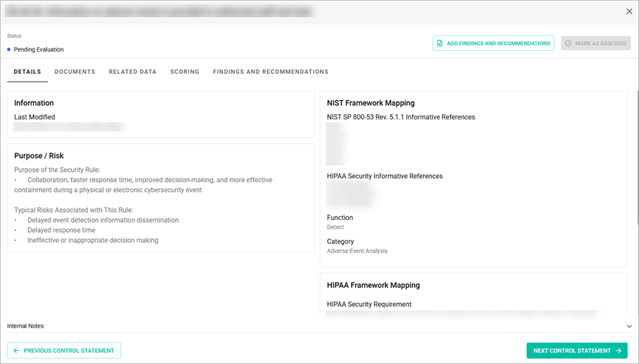Open Findings and Recommendations tab
Image resolution: width=639 pixels, height=364 pixels.
[271, 72]
